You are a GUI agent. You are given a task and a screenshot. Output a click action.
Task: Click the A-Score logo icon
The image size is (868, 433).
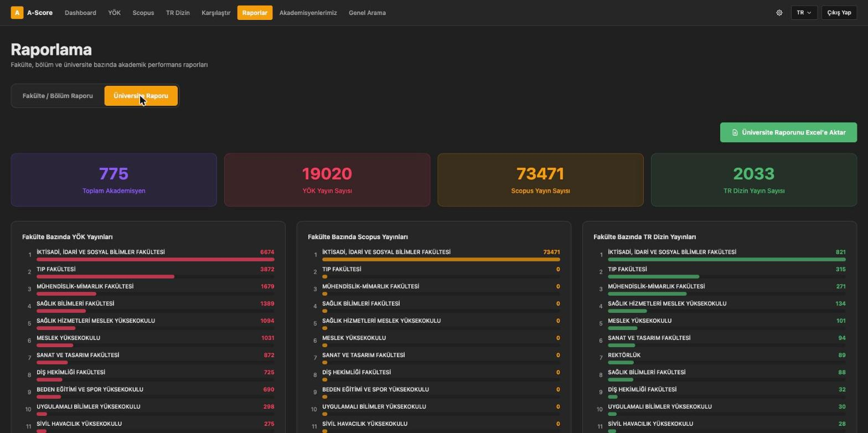17,13
